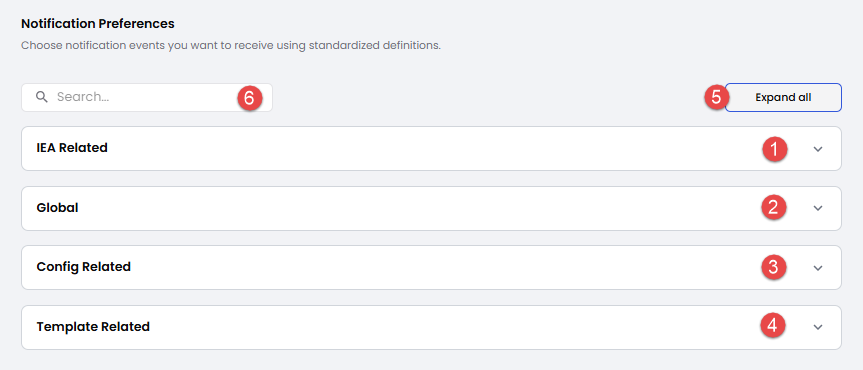Open the Template Related section title
Image resolution: width=863 pixels, height=370 pixels.
(93, 327)
